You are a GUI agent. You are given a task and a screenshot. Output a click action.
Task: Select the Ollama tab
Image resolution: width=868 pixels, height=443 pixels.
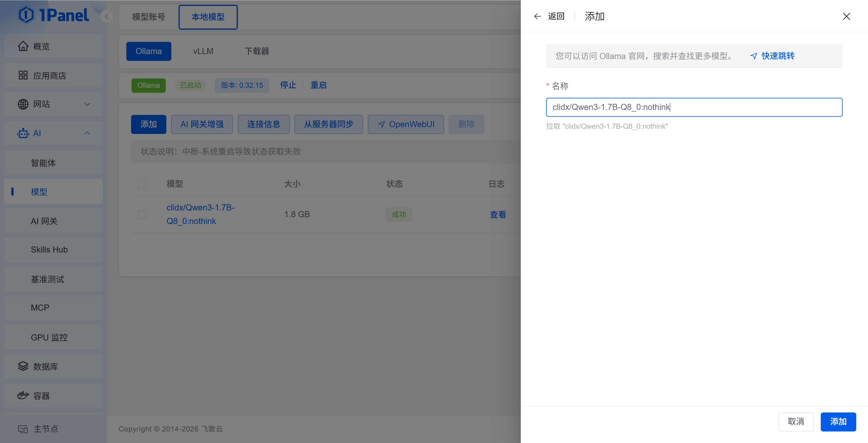pyautogui.click(x=149, y=51)
